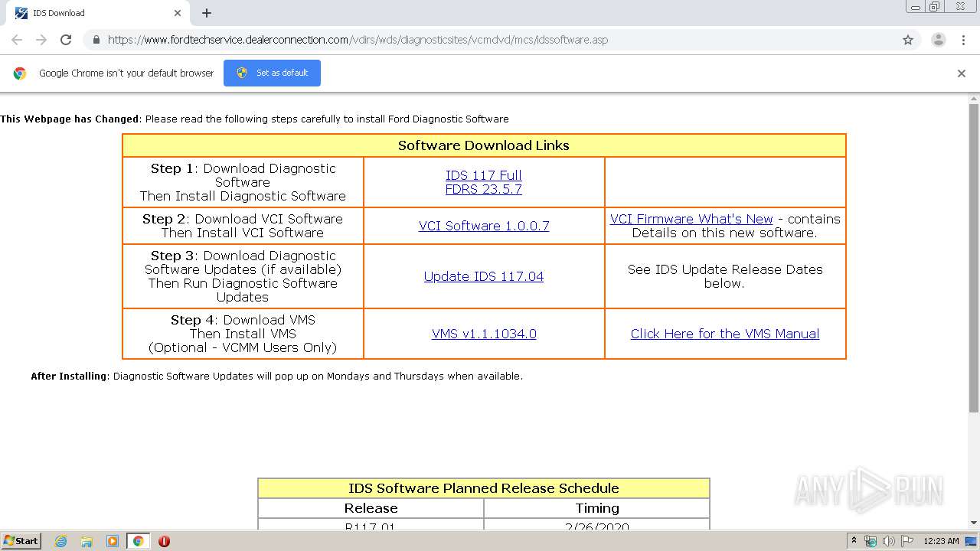
Task: Open Windows Media Player from the taskbar
Action: point(113,541)
